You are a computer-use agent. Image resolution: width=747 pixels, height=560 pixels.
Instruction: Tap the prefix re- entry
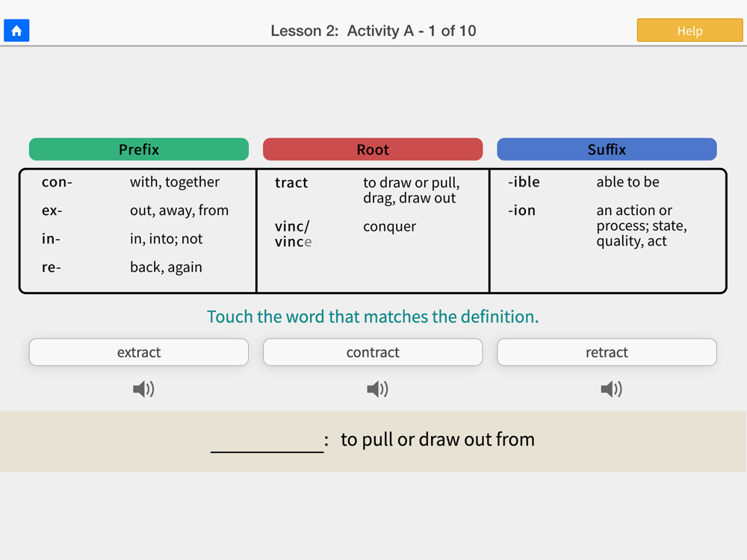52,267
